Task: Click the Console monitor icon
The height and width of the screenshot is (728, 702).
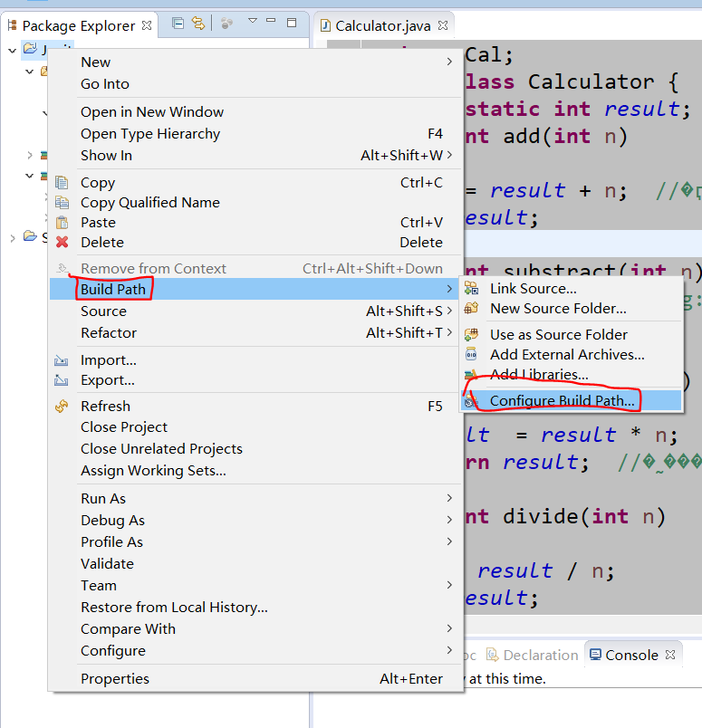Action: [595, 655]
